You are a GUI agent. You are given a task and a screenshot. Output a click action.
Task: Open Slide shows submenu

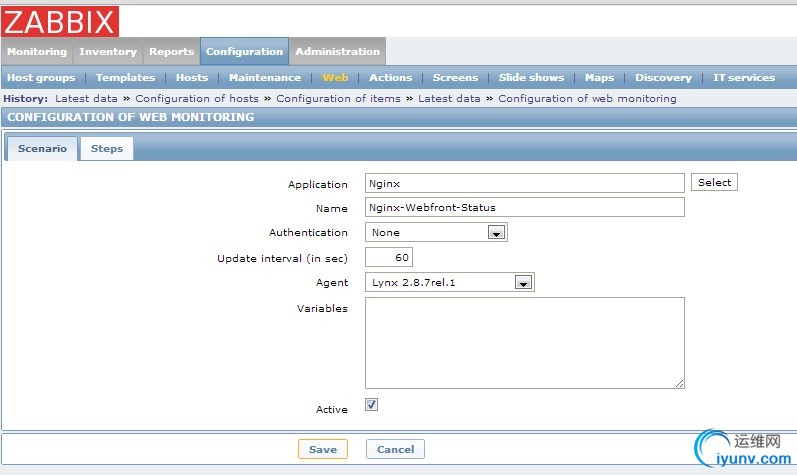(531, 78)
